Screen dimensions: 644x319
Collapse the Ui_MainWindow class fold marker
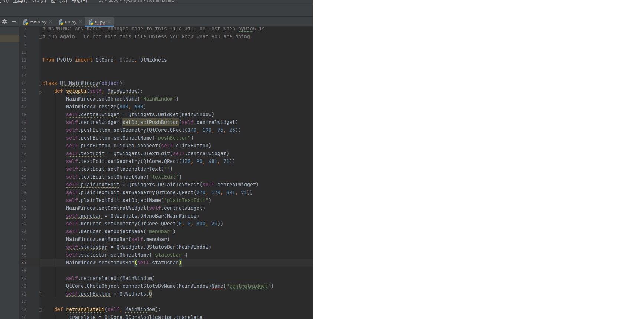(x=40, y=84)
